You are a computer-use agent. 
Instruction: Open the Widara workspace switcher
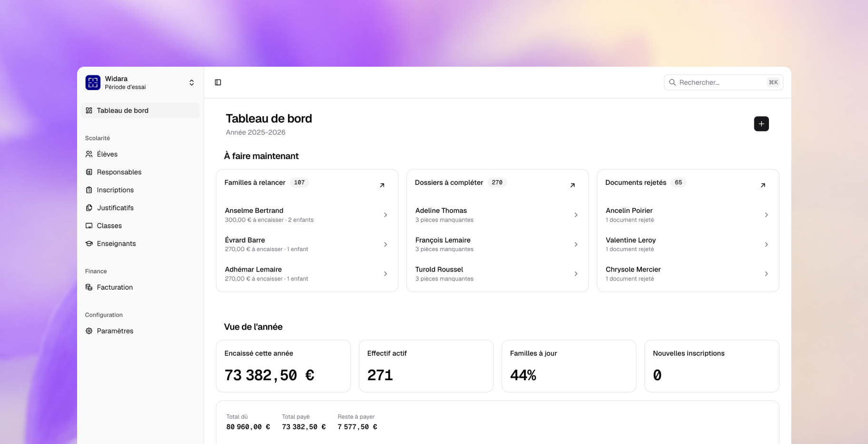(140, 82)
